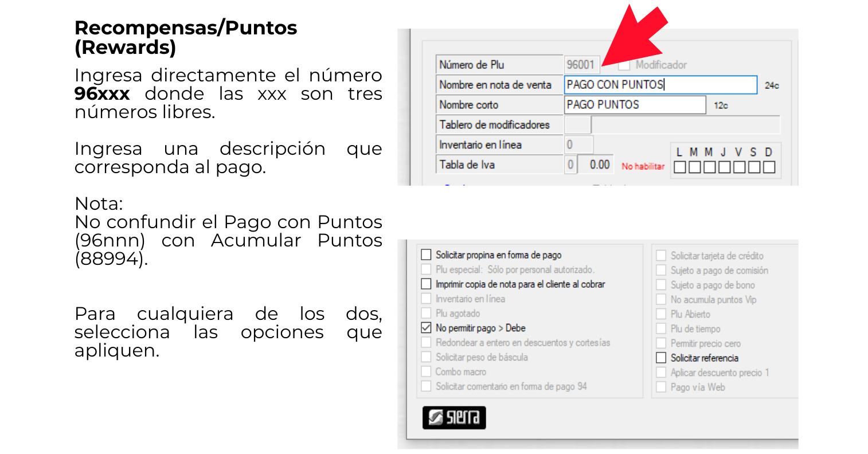Click the No habilitar red label
Viewport: 868px width, 454px height.
(x=643, y=166)
